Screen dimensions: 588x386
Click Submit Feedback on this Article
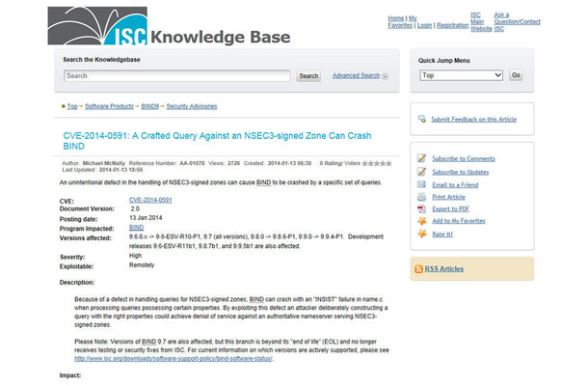coord(473,119)
